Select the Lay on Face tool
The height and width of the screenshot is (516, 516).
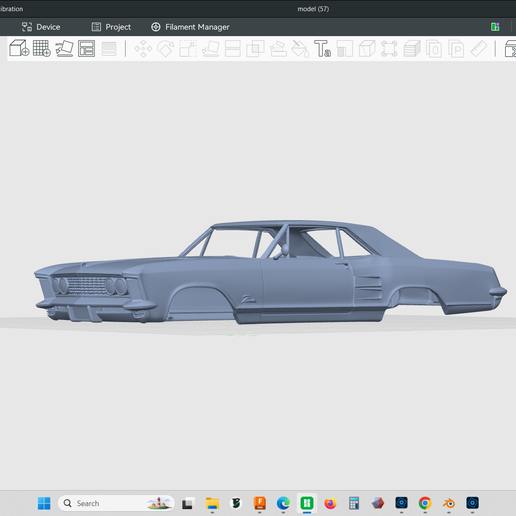pos(211,49)
